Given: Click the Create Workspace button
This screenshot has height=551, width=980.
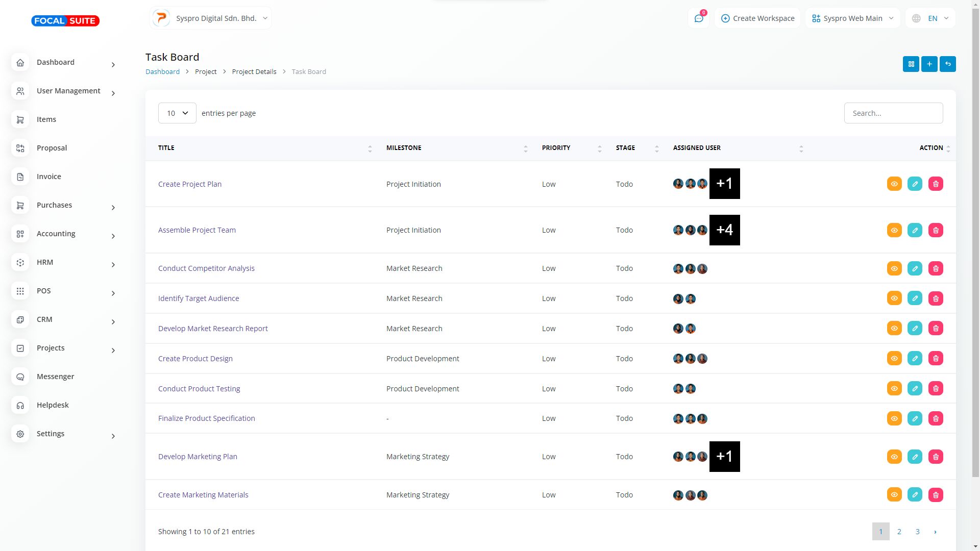Looking at the screenshot, I should [757, 18].
